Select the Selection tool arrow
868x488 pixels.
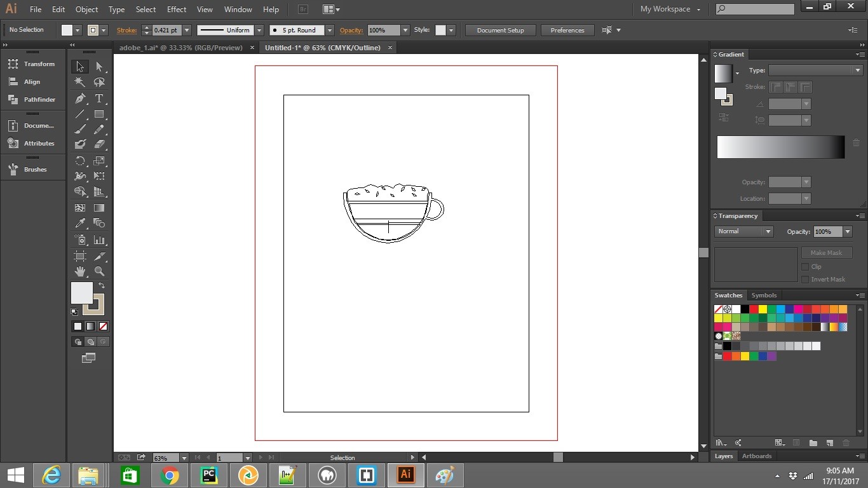pyautogui.click(x=80, y=67)
